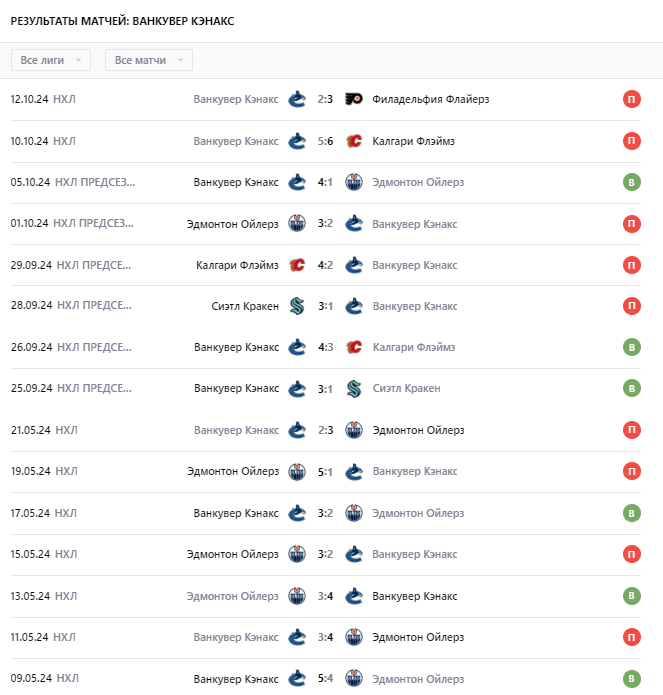Open "Сиэтл Кракен" link in 28.09.24 row
This screenshot has width=663, height=695.
click(x=245, y=306)
